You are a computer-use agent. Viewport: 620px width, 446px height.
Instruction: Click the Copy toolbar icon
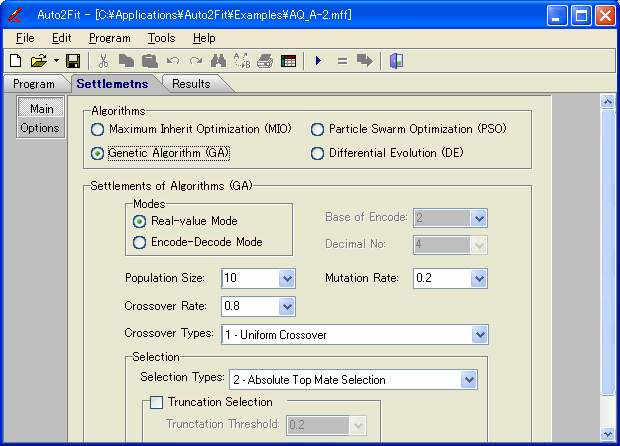click(127, 61)
